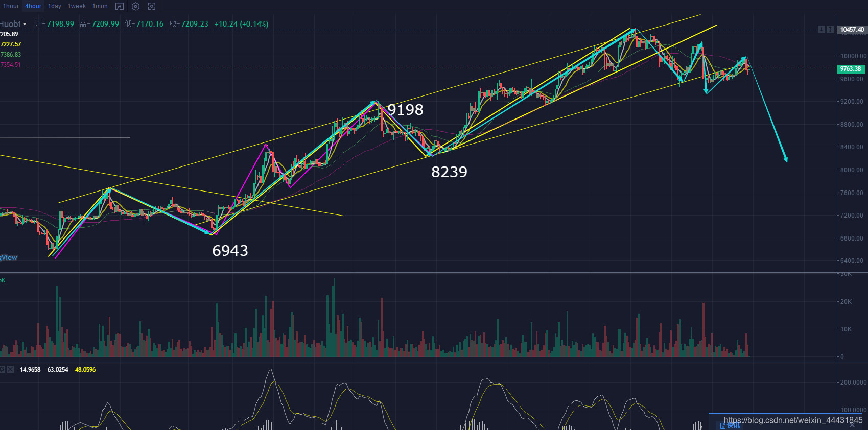Click the current price tag 9763.38
The image size is (868, 430).
tap(851, 69)
